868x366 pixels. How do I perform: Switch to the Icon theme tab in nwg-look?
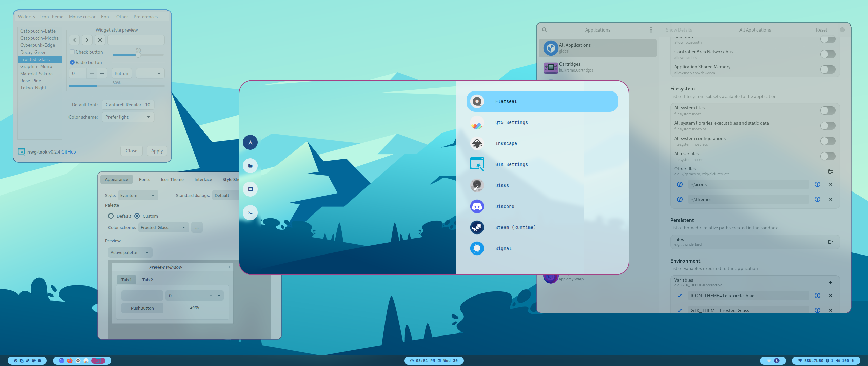(52, 17)
